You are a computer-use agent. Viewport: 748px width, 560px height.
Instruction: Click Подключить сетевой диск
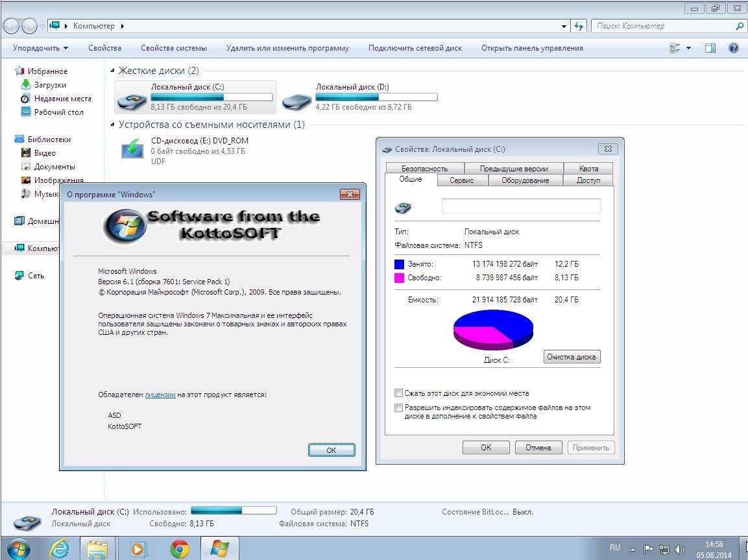[415, 48]
